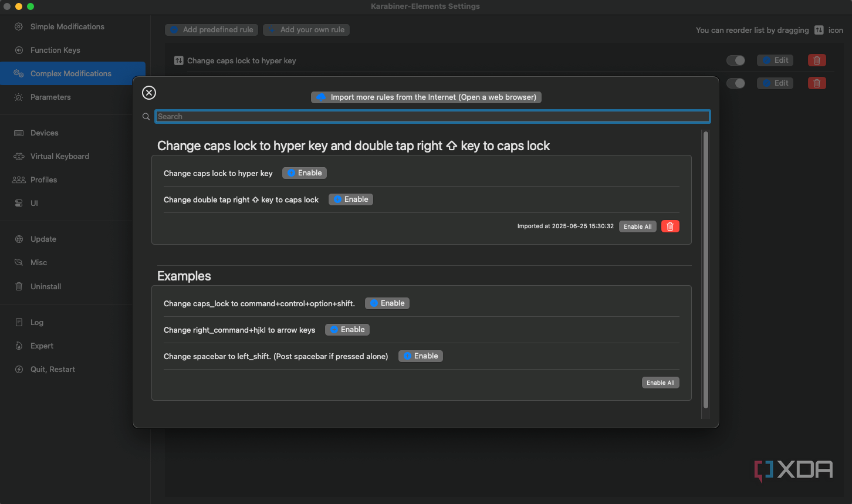Click 'Enable All' in the Examples group
Viewport: 852px width, 504px height.
661,383
